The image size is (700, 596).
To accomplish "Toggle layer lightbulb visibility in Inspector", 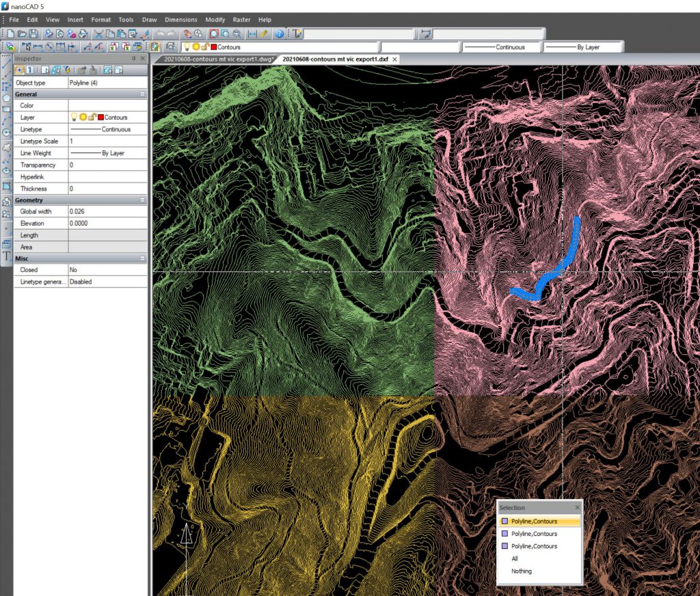I will [x=75, y=118].
